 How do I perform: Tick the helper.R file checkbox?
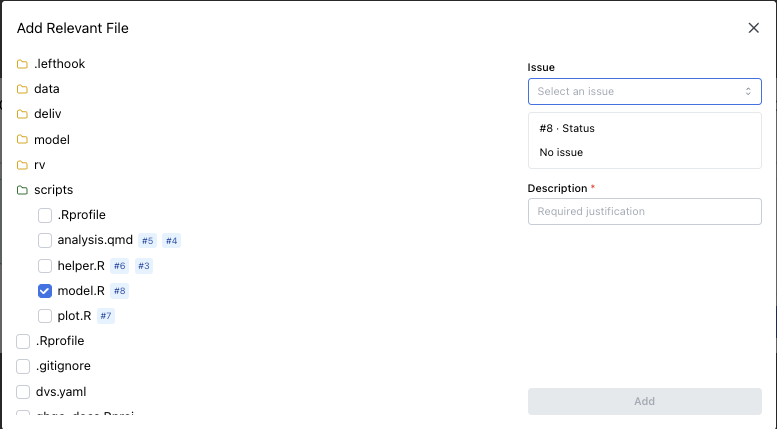pos(45,266)
